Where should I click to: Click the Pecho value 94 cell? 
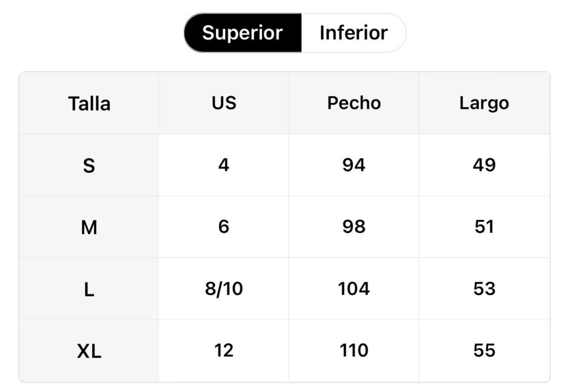[354, 165]
